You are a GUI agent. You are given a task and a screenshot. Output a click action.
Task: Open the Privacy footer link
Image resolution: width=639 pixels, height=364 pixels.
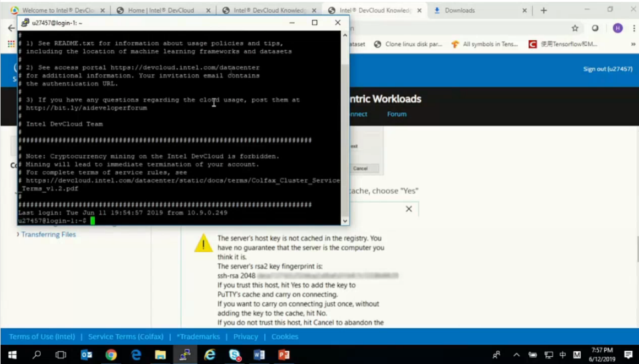245,336
